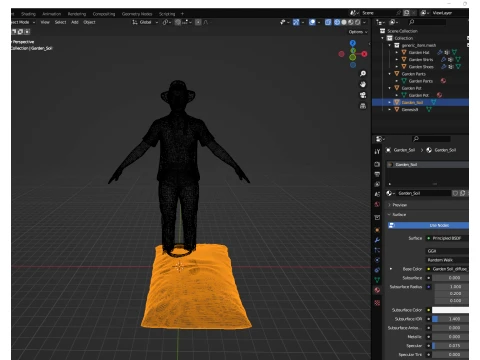Open the Geometry Nodes workspace tab
480x360 pixels.
[x=137, y=14]
